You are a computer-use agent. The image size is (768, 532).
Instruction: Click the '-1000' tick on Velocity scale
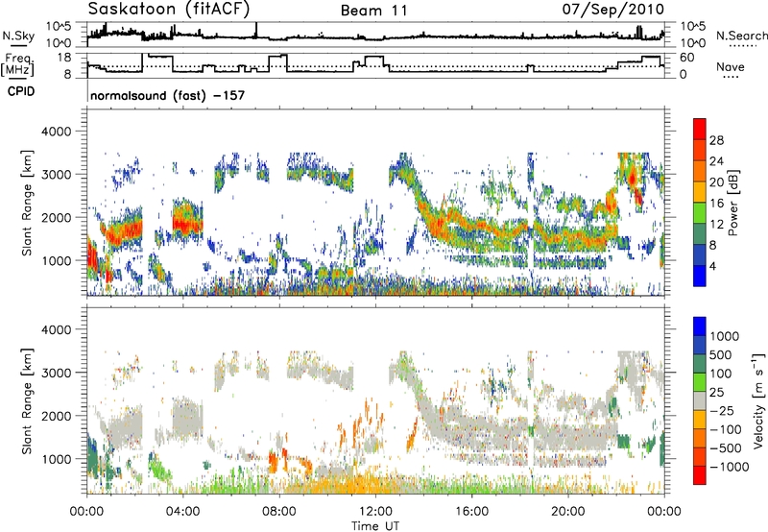pyautogui.click(x=729, y=467)
